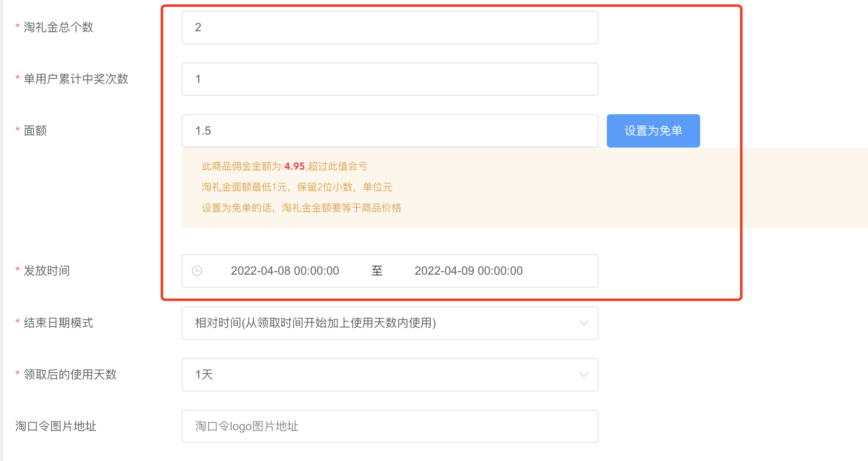The image size is (868, 461).
Task: Click the 淘礼金总个数 label
Action: click(58, 28)
